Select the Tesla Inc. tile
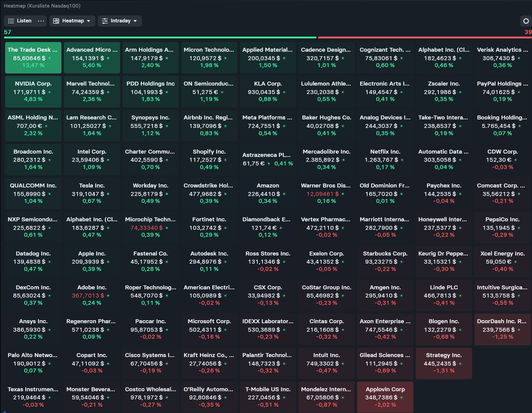 (x=92, y=193)
